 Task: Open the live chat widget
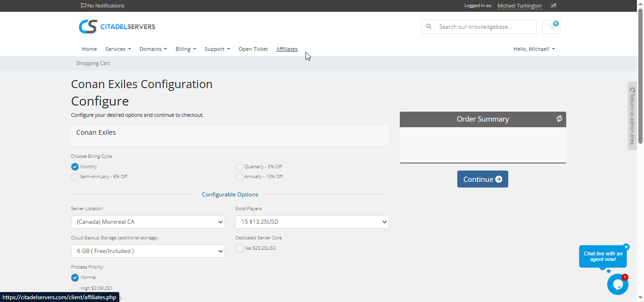(618, 285)
